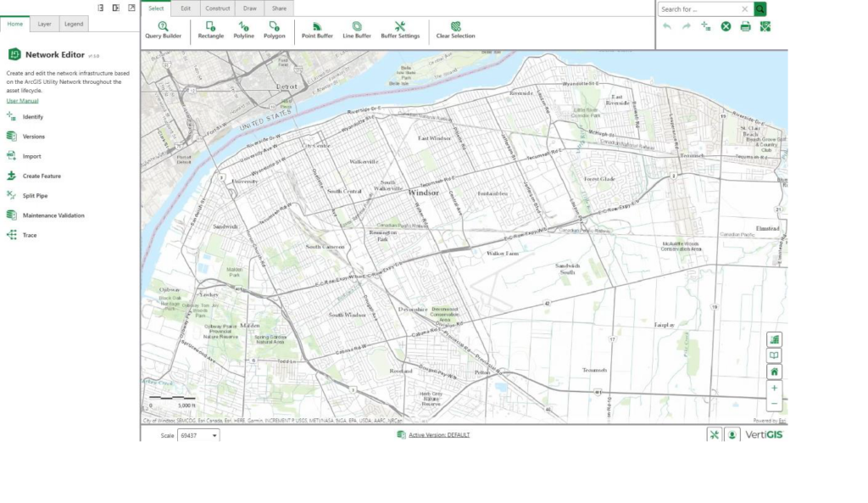The image size is (868, 503).
Task: Choose the Polygon selection tool
Action: point(274,31)
